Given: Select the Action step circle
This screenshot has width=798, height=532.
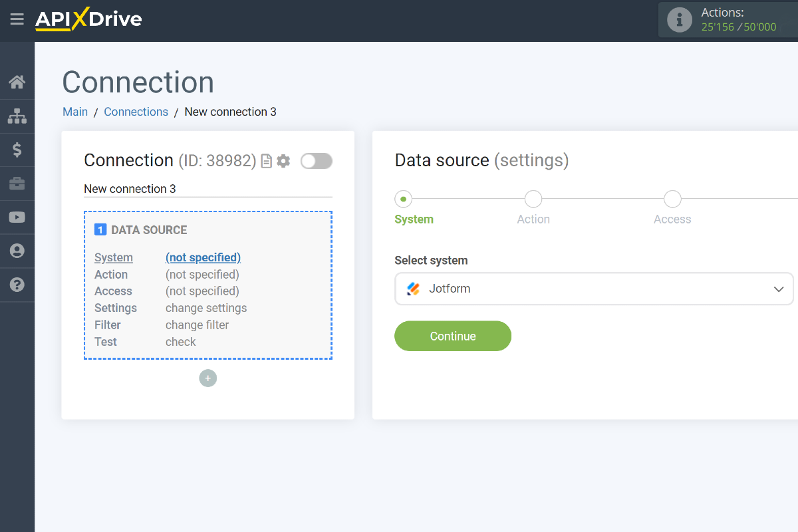Looking at the screenshot, I should [x=533, y=199].
